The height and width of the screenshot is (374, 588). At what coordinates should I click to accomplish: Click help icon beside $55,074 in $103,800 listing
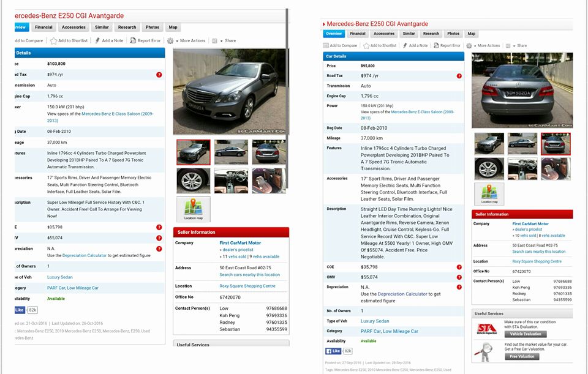tap(159, 238)
